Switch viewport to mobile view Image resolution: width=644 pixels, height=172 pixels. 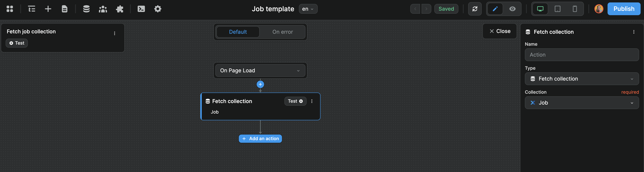(574, 9)
